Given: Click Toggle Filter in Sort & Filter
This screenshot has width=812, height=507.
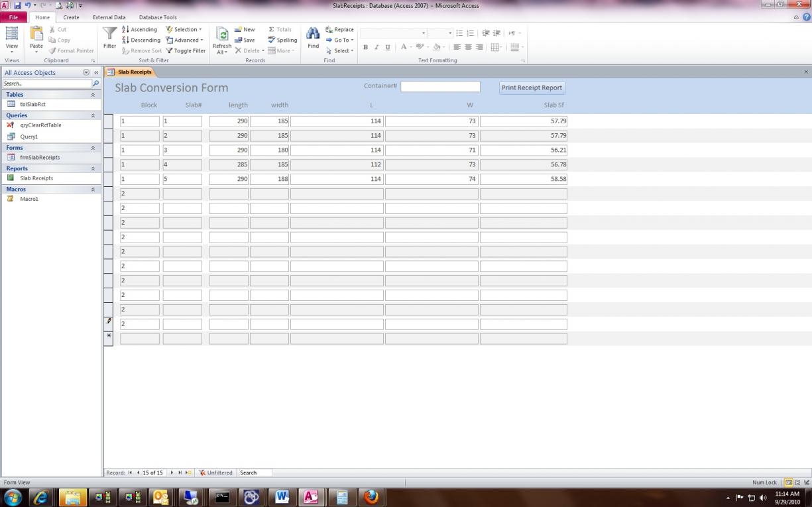Looking at the screenshot, I should click(186, 50).
